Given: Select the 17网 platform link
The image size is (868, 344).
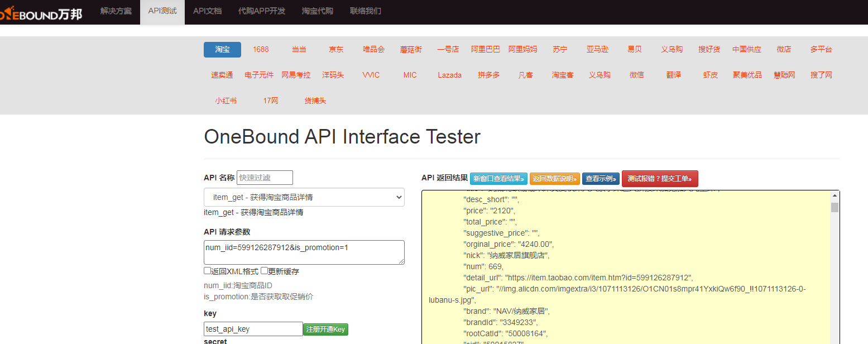Looking at the screenshot, I should click(x=271, y=101).
